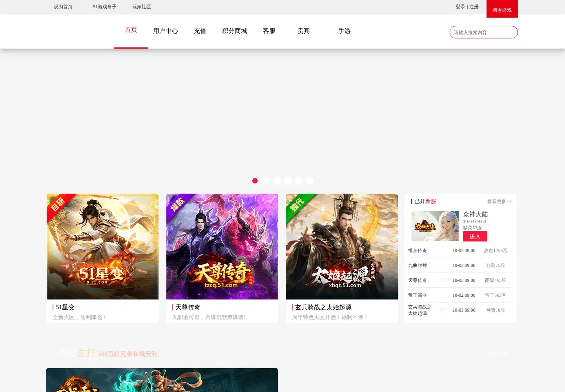This screenshot has height=392, width=565.
Task: Click the 已开新服 panel heading
Action: pos(425,201)
